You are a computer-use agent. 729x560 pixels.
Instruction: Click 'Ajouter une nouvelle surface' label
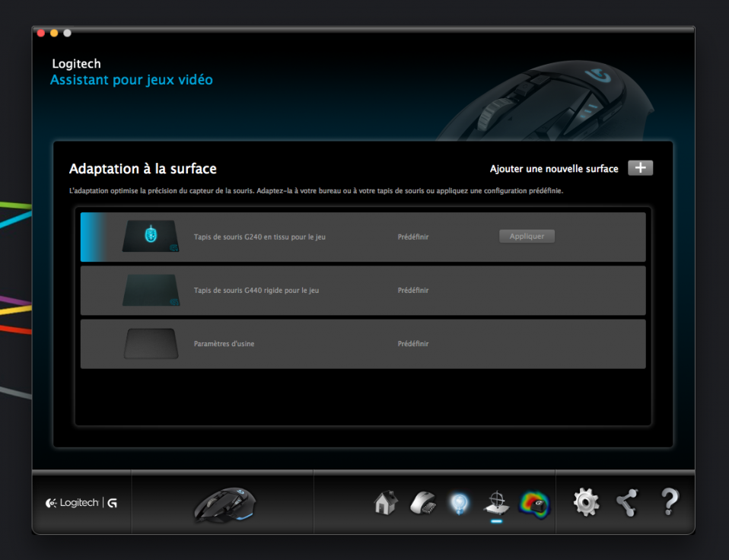pos(554,169)
